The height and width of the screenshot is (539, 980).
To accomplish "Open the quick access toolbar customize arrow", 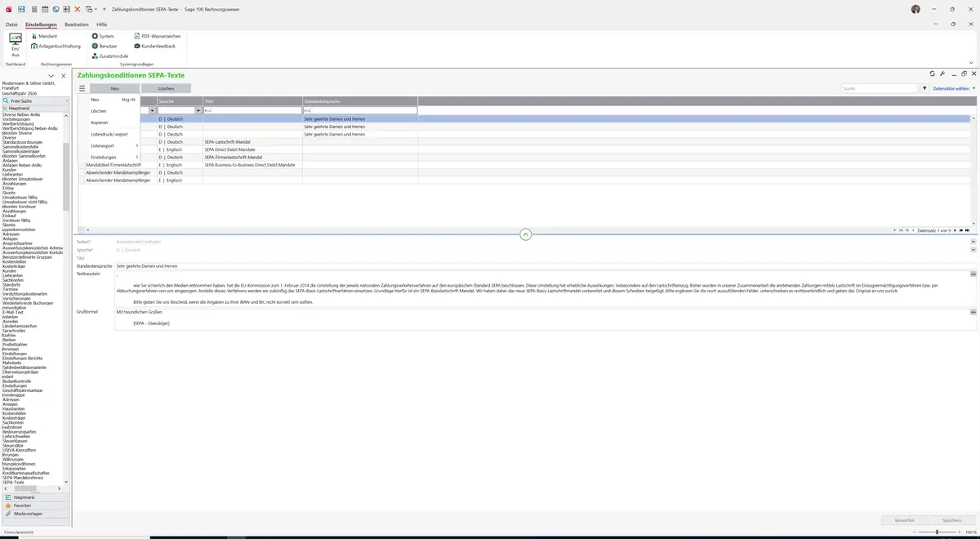I will pyautogui.click(x=104, y=8).
